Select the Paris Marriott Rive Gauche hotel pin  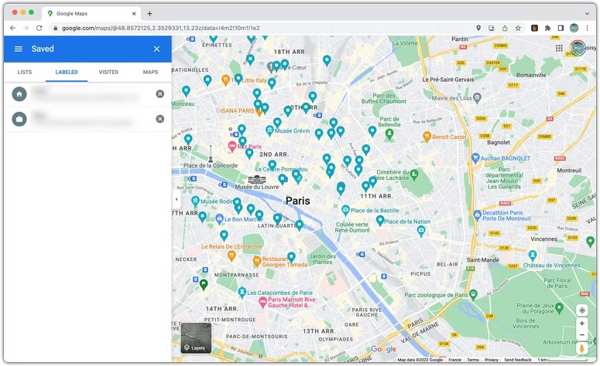[x=262, y=303]
